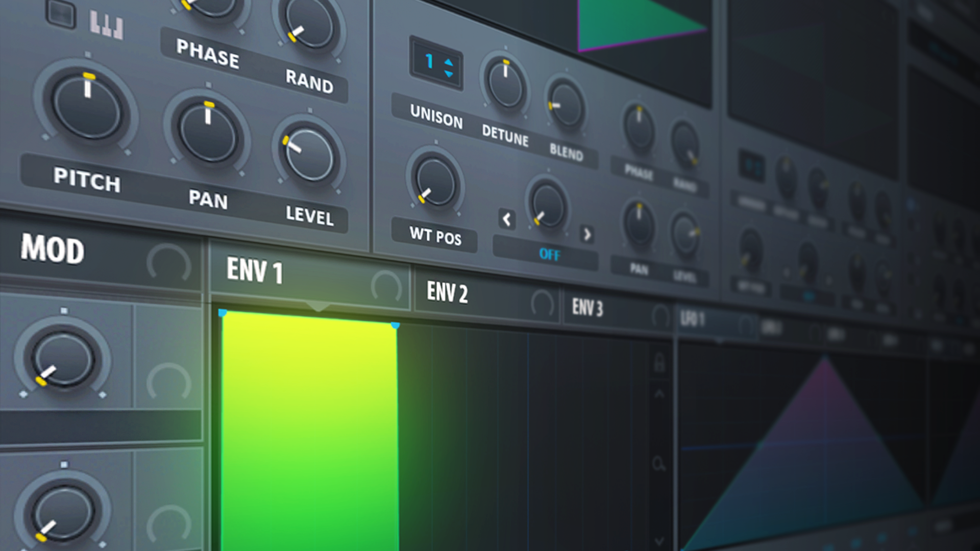Click the modulation source icon on the MOD tab
The height and width of the screenshot is (551, 980).
coord(169,263)
